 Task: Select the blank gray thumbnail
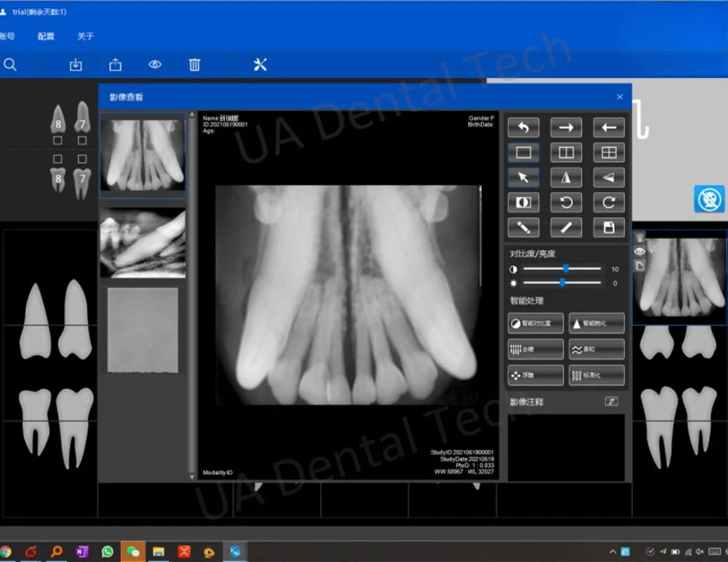143,330
